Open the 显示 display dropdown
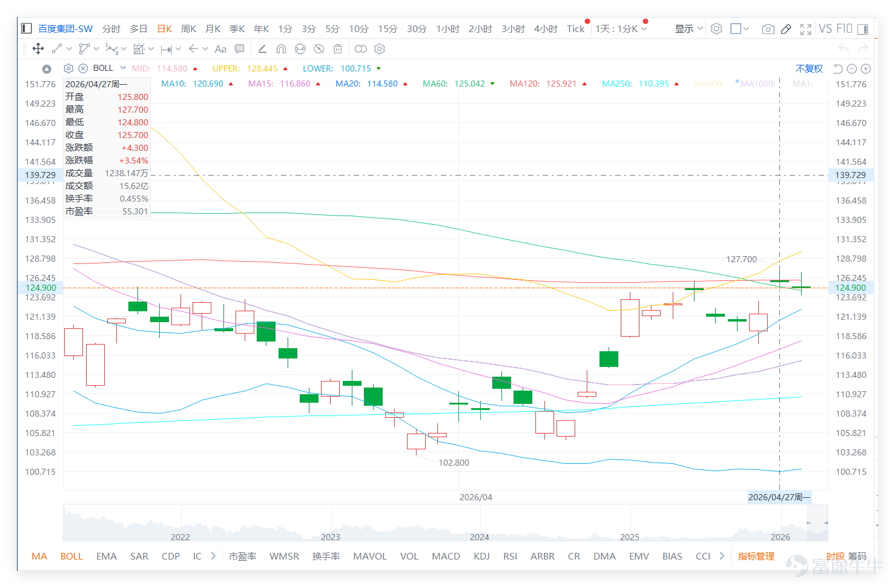 [x=689, y=28]
